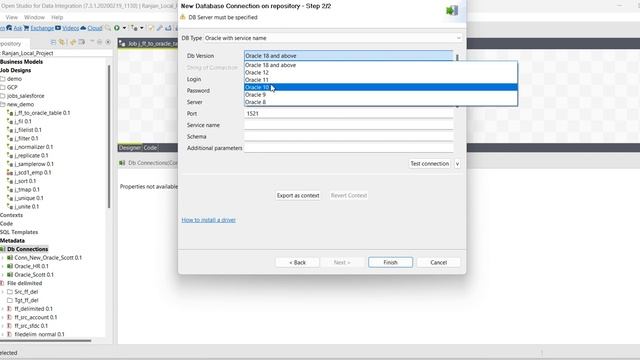This screenshot has height=360, width=640.
Task: Click the ff_delimited file icon
Action: click(x=10, y=309)
